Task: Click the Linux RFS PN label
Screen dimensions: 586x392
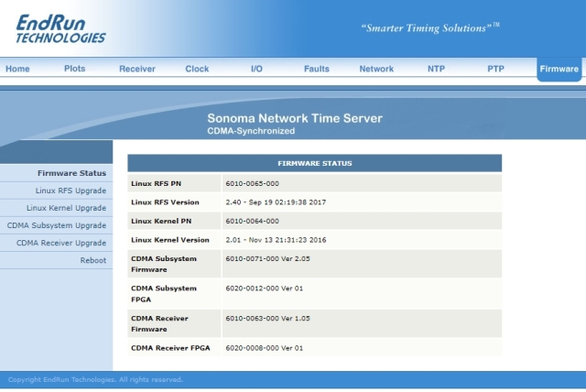Action: [x=156, y=183]
